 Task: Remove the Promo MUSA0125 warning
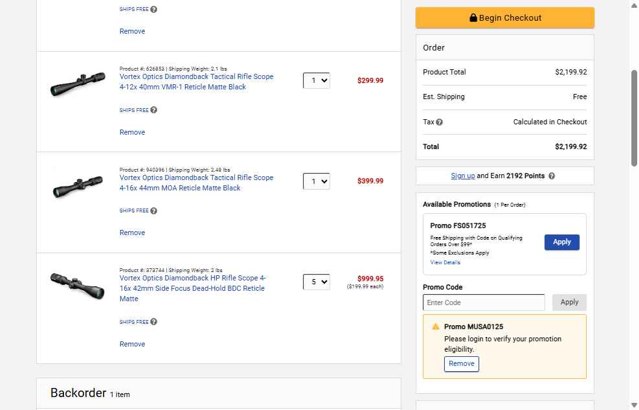461,364
